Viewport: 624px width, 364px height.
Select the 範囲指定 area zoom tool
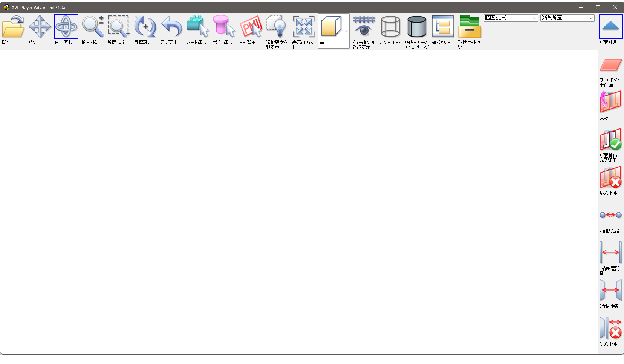click(119, 27)
